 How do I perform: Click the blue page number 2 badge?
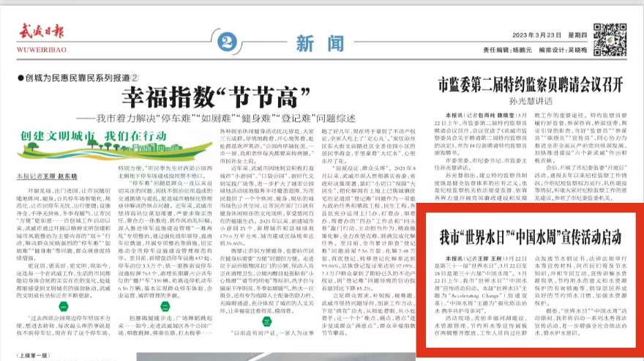[x=227, y=42]
